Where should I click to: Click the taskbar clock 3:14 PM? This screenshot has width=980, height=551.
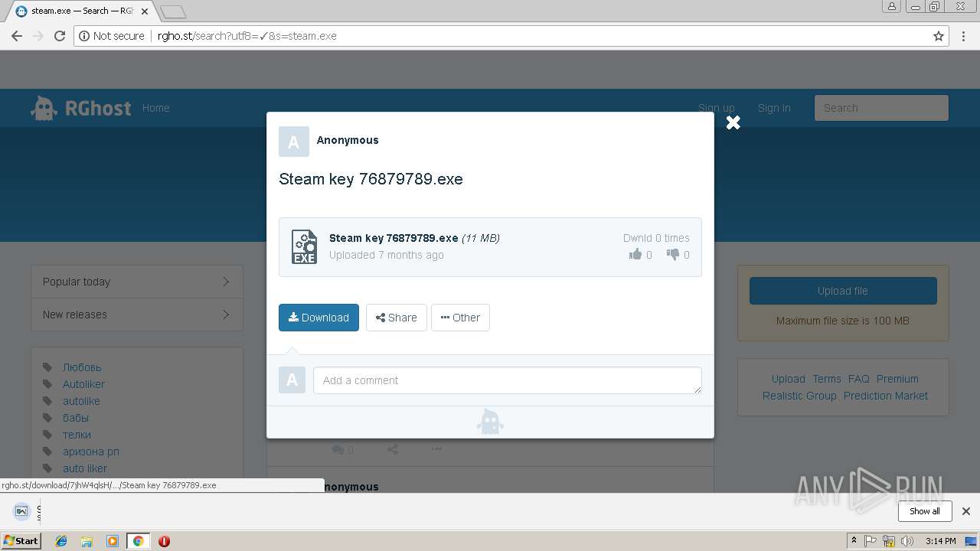[940, 541]
